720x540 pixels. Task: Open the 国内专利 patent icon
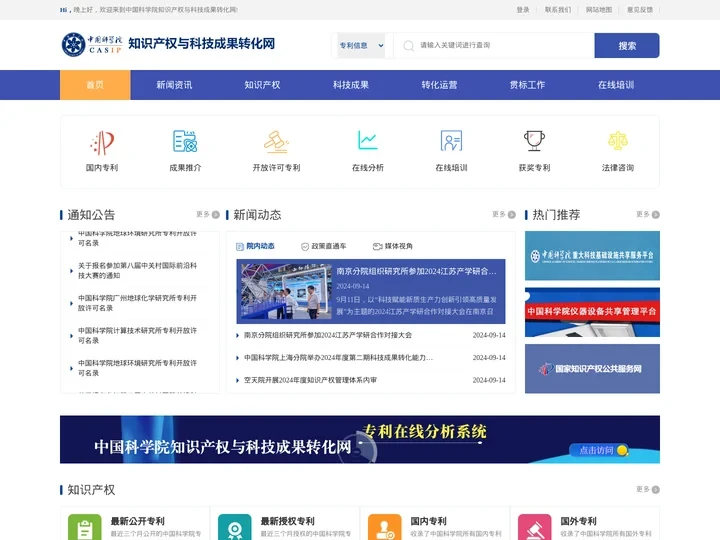pyautogui.click(x=102, y=142)
